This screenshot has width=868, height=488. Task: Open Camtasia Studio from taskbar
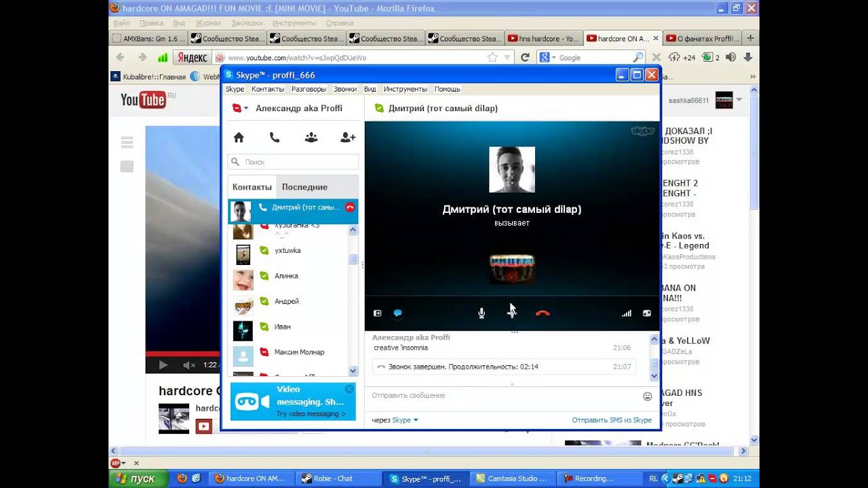pyautogui.click(x=513, y=479)
